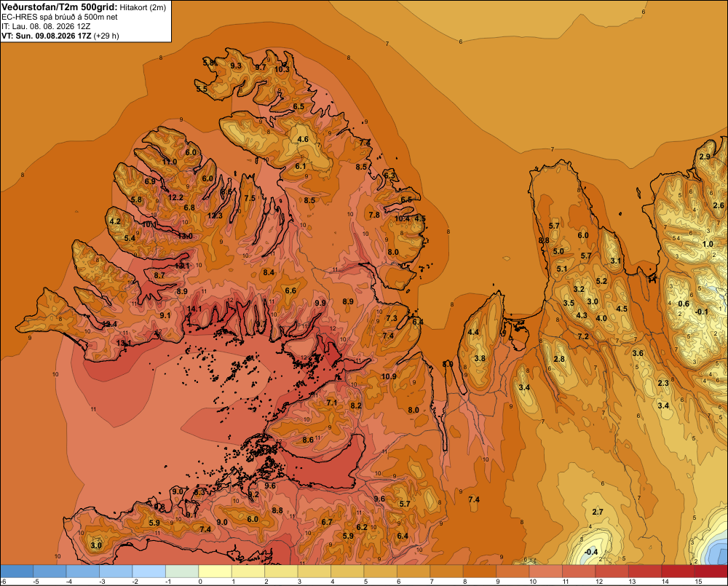This screenshot has height=586, width=728.
Task: Pick the dark red 14–15 legend swatch
Action: (x=678, y=571)
